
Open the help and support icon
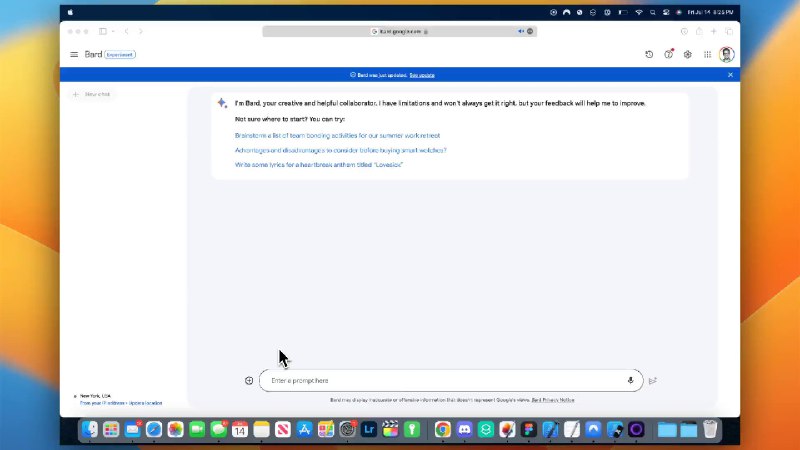[x=668, y=54]
